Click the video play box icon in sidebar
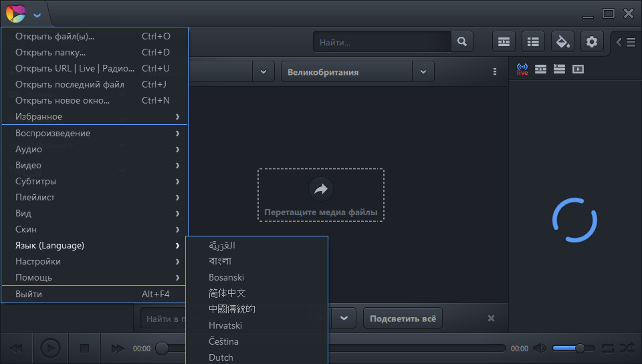This screenshot has height=364, width=642. (578, 69)
